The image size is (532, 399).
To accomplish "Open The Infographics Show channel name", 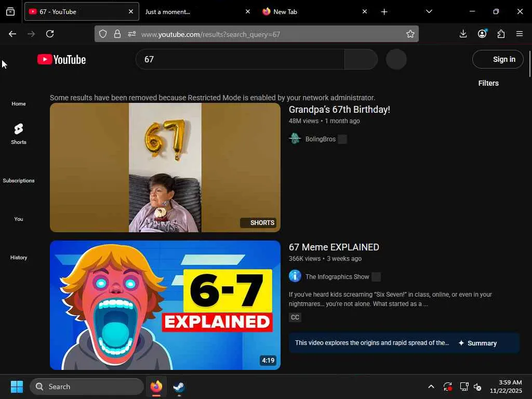I will 337,277.
